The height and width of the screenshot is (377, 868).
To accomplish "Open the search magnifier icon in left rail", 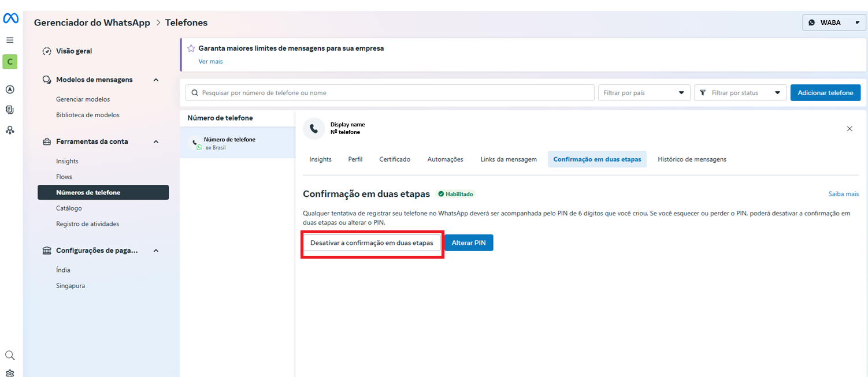I will pos(10,355).
